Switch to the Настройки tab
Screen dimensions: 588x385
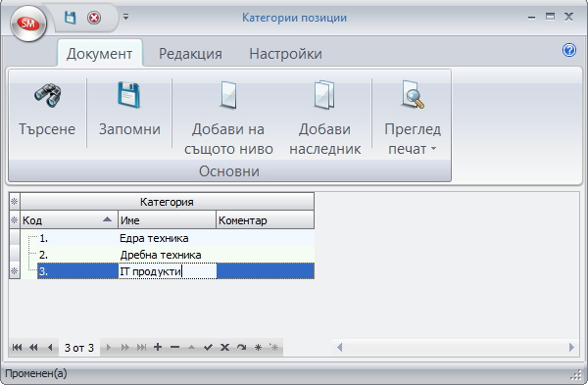[x=285, y=54]
